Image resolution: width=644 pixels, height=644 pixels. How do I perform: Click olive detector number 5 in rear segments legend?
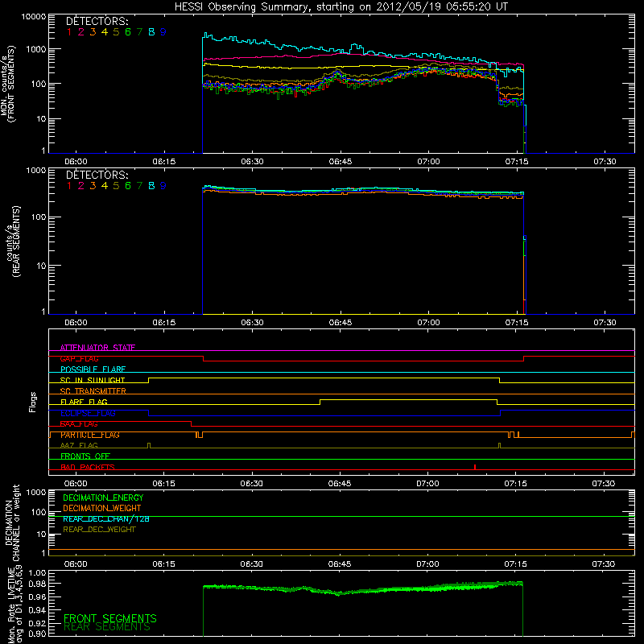click(116, 186)
